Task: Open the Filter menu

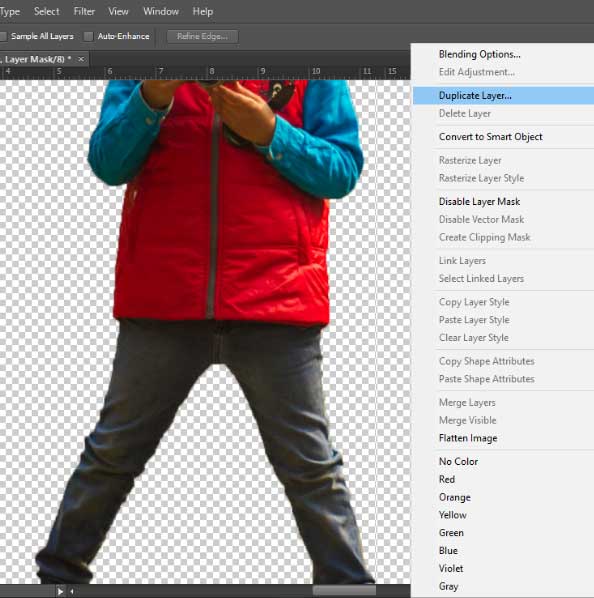Action: point(84,11)
